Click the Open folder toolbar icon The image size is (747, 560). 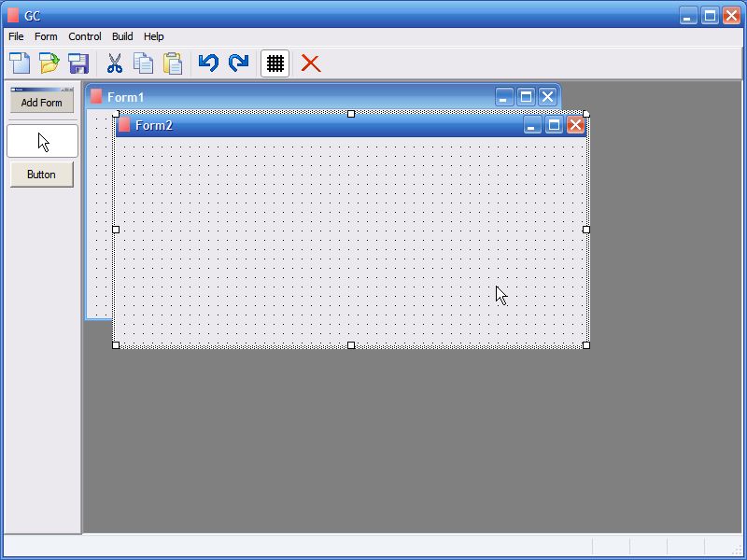coord(49,63)
